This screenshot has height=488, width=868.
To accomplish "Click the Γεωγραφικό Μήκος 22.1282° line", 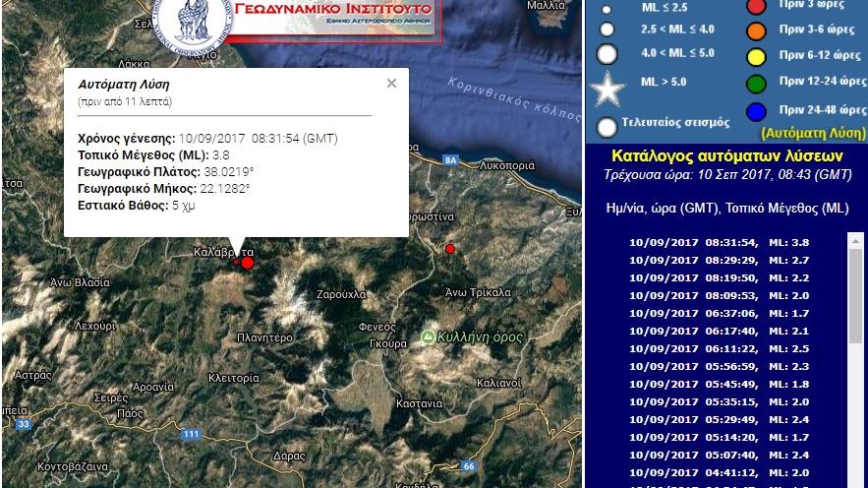I will pyautogui.click(x=164, y=188).
